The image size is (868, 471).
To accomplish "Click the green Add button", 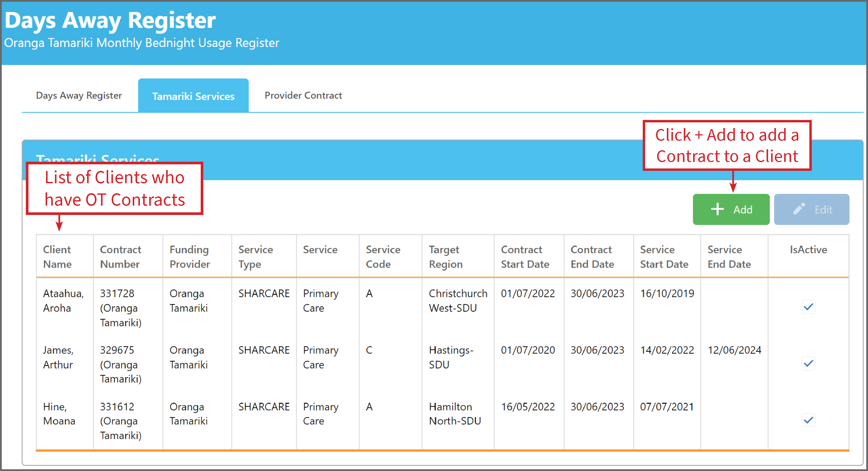I will coord(731,209).
